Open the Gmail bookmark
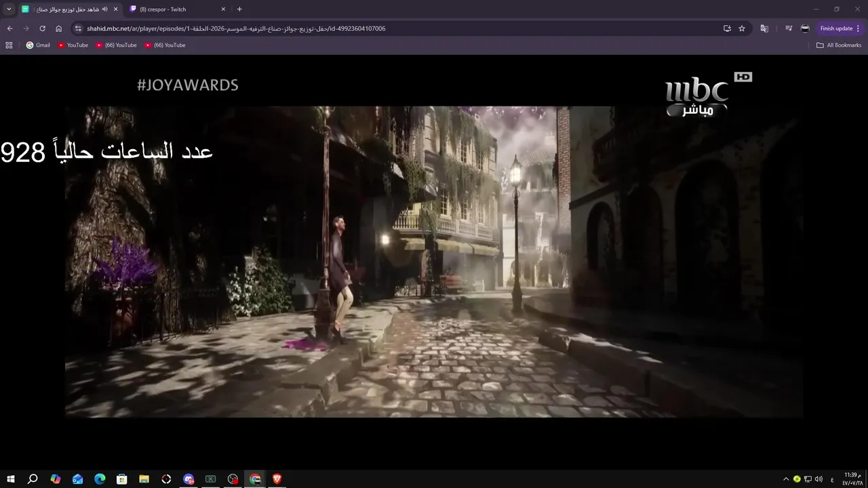 (38, 45)
